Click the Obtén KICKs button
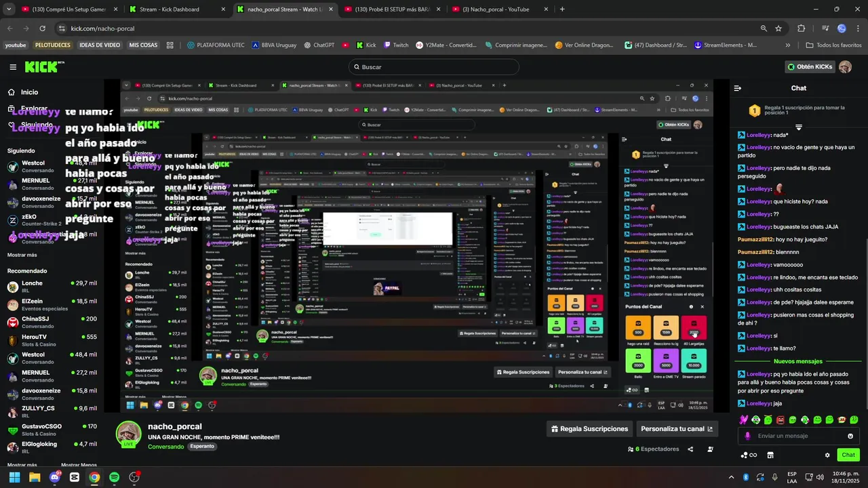Image resolution: width=868 pixels, height=488 pixels. [809, 67]
